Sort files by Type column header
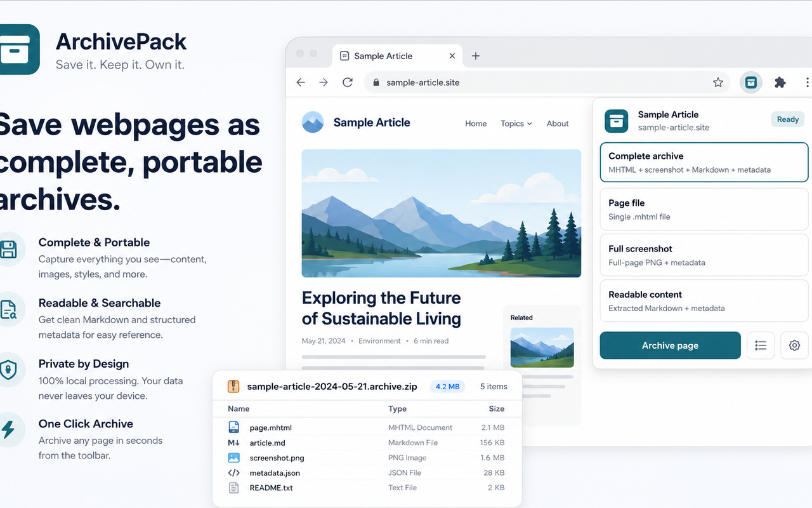This screenshot has width=812, height=508. (397, 409)
